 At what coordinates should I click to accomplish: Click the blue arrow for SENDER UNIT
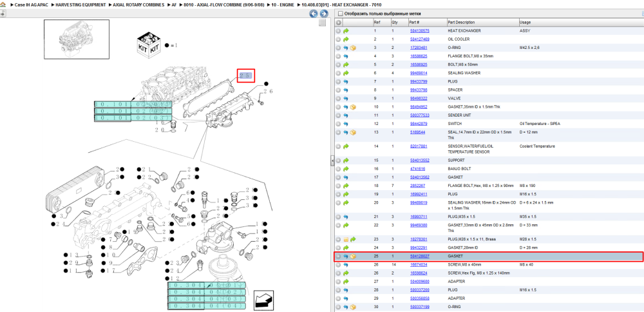[346, 115]
